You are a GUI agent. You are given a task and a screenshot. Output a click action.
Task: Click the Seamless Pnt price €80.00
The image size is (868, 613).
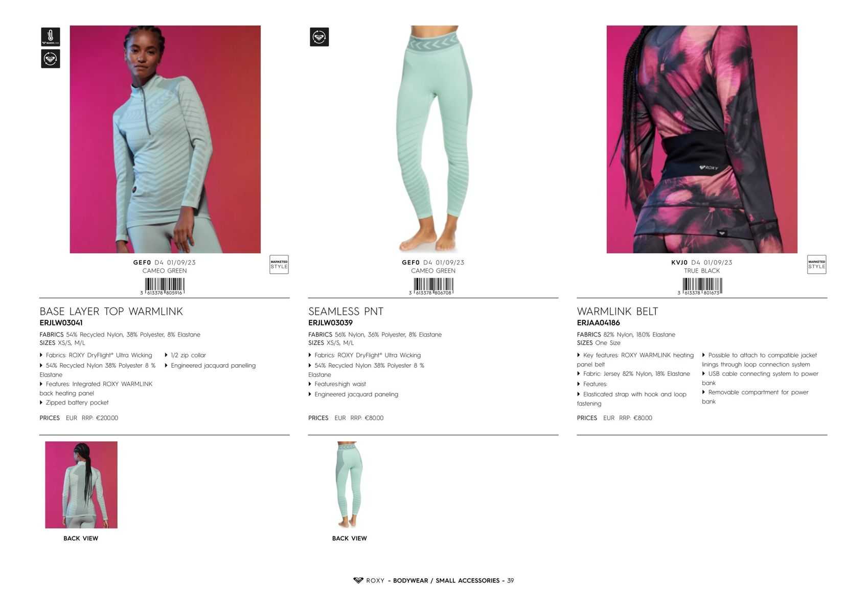click(x=374, y=418)
